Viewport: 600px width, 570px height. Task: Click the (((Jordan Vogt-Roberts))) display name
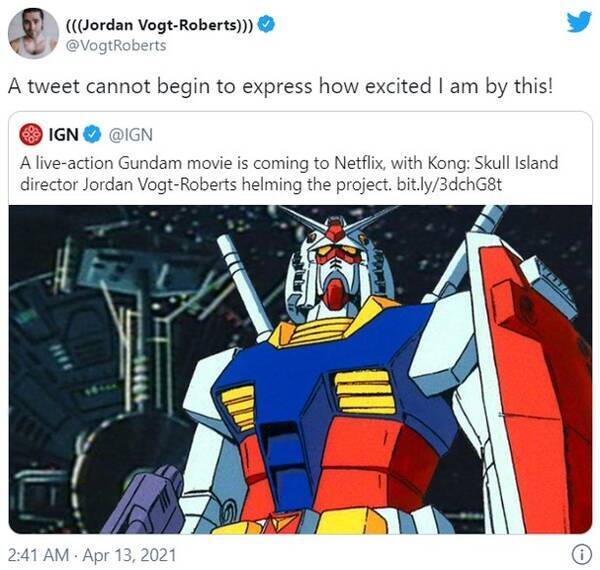[160, 25]
